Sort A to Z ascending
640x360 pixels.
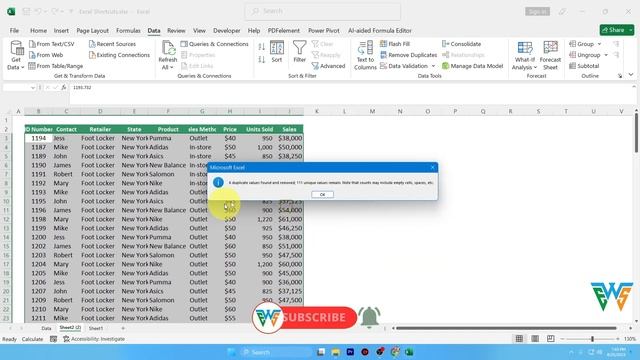(261, 47)
